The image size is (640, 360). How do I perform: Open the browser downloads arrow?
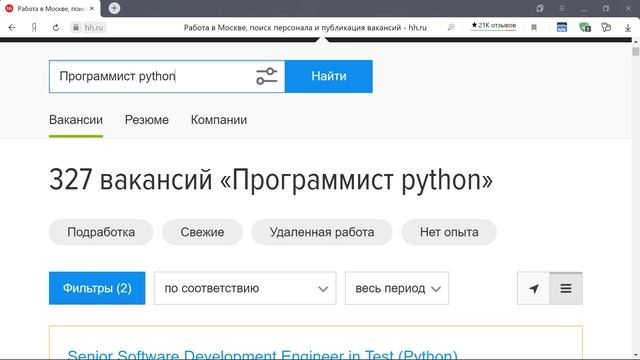[628, 27]
